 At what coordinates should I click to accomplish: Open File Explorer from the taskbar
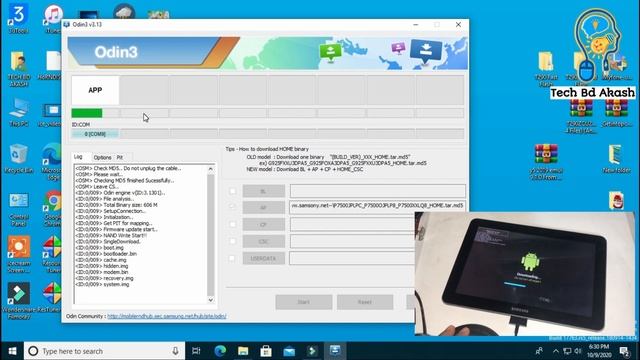[x=243, y=351]
